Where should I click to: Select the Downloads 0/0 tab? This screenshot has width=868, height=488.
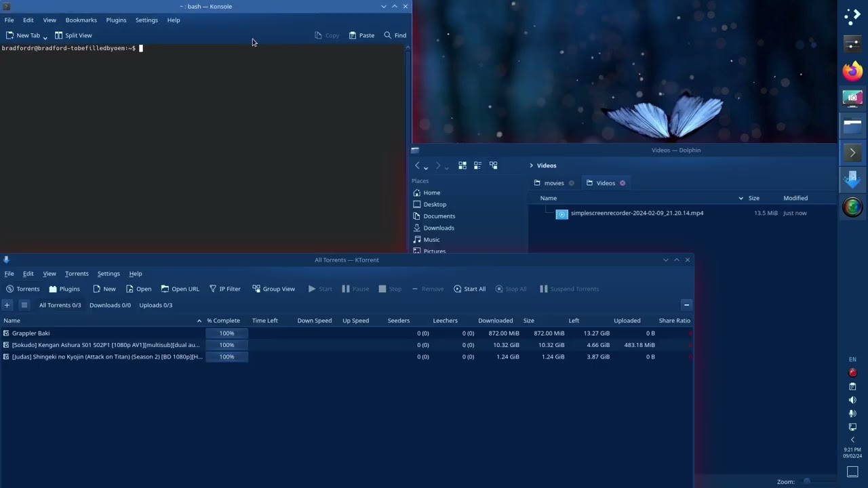point(110,305)
